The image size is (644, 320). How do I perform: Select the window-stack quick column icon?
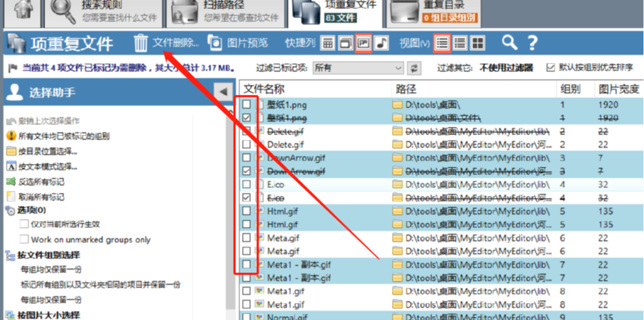pos(345,43)
